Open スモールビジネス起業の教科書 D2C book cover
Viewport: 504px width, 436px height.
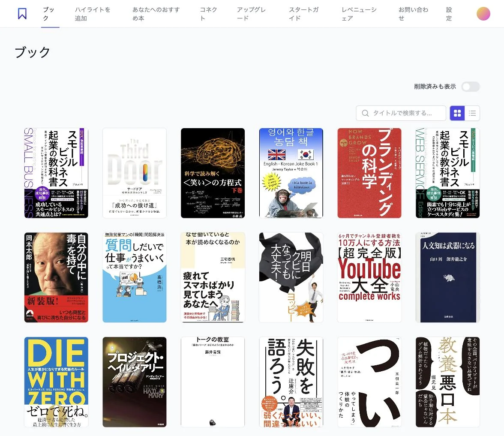(x=56, y=173)
